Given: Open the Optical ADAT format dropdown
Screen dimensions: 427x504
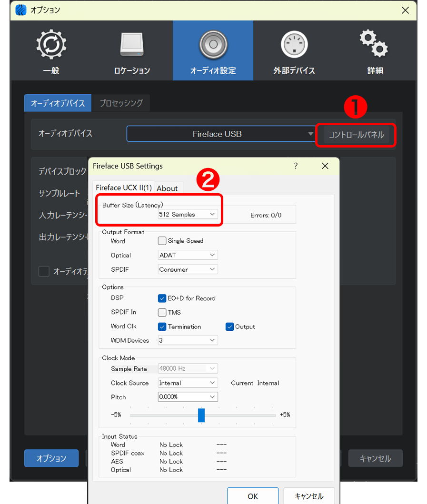Looking at the screenshot, I should (x=188, y=255).
